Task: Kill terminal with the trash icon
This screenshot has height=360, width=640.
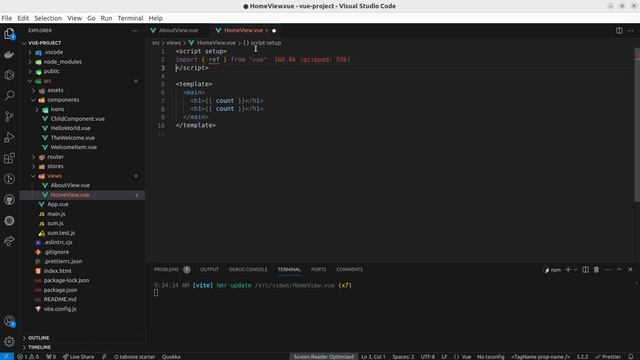Action: point(596,269)
